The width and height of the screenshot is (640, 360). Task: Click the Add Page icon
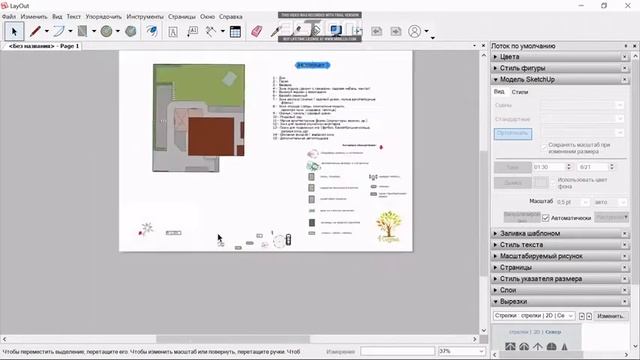coord(357,31)
